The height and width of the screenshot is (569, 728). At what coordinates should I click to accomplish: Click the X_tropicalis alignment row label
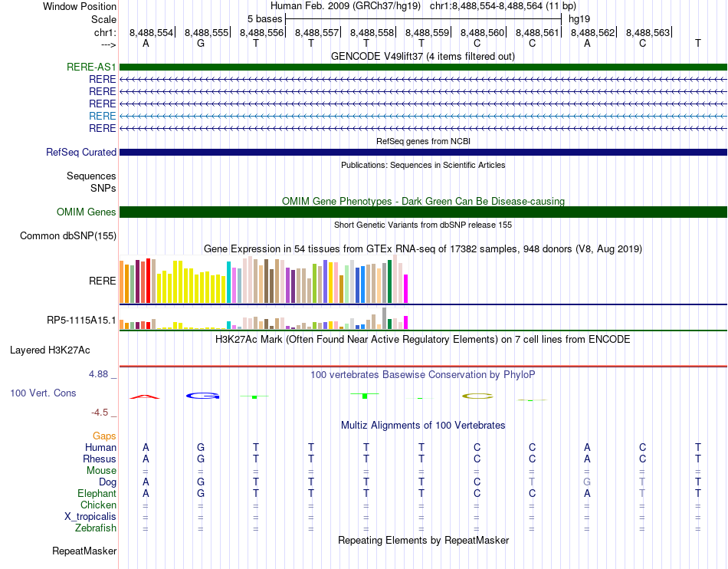pyautogui.click(x=90, y=517)
